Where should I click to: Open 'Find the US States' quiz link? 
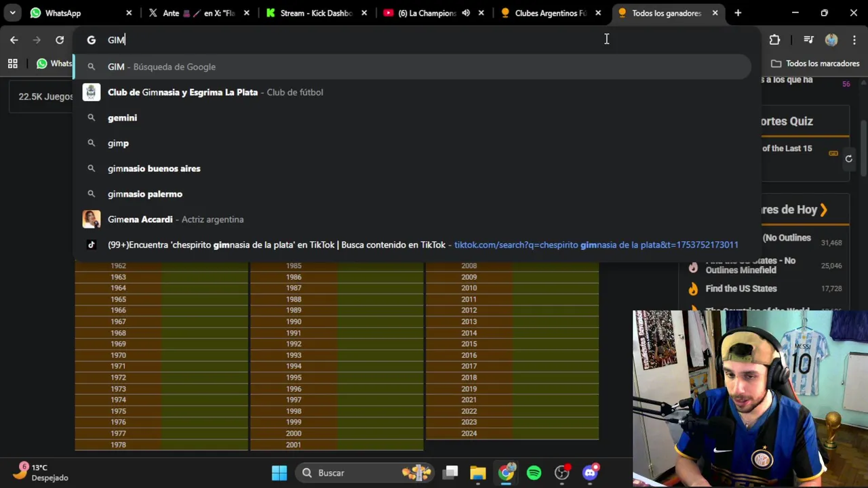(x=741, y=289)
